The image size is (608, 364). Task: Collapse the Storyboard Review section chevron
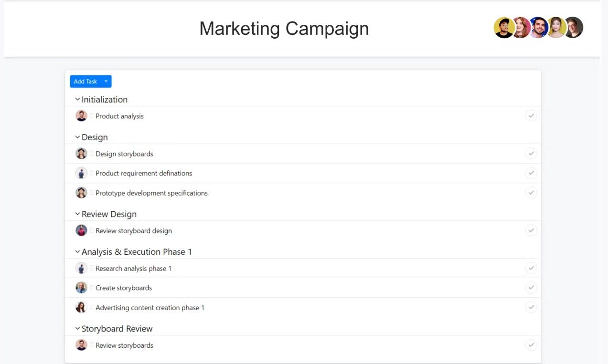[x=77, y=328]
